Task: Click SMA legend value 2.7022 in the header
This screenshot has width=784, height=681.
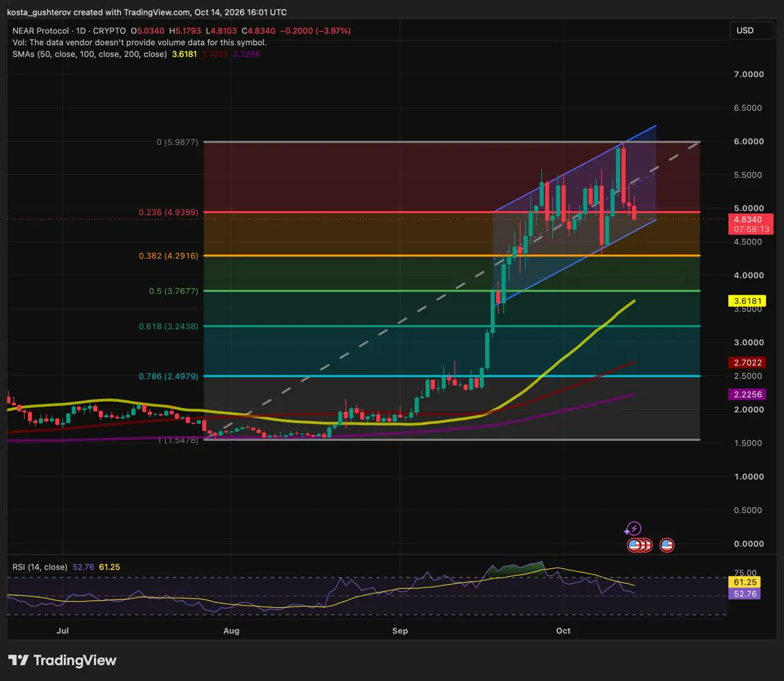Action: coord(215,54)
